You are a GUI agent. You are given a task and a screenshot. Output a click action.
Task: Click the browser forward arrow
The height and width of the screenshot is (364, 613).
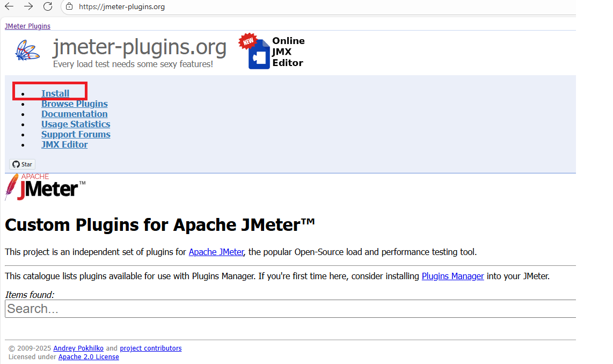coord(28,6)
